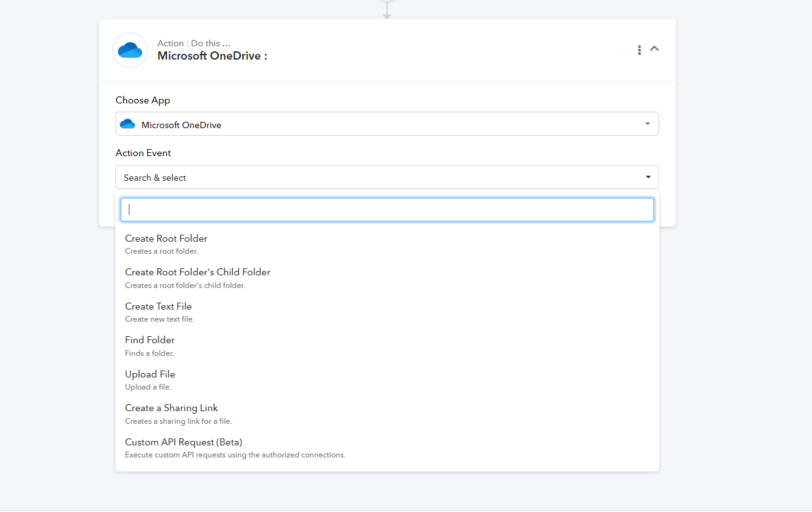Click the Action Event dropdown arrow
The width and height of the screenshot is (812, 512).
[x=648, y=178]
